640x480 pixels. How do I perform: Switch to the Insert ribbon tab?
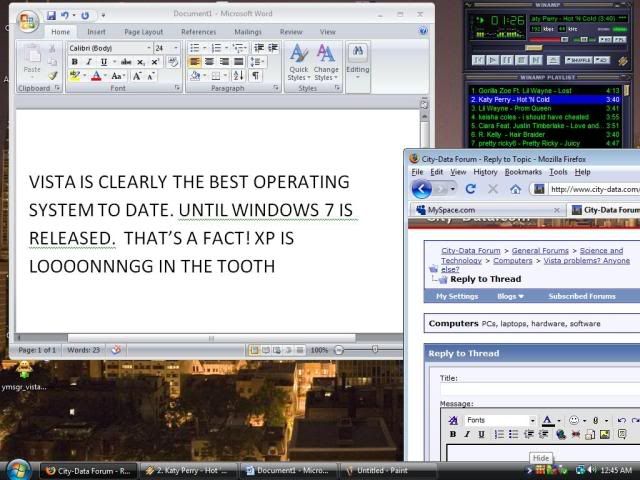pyautogui.click(x=96, y=32)
